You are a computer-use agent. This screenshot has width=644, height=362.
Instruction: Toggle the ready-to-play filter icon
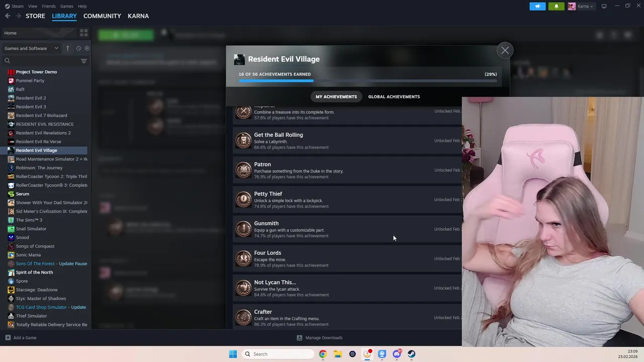(x=87, y=48)
